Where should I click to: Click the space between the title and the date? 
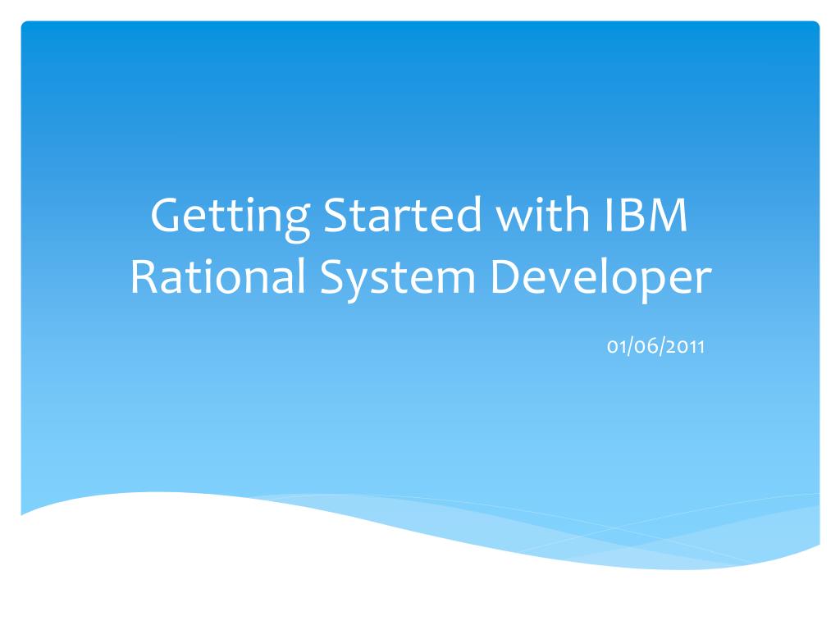(420, 316)
